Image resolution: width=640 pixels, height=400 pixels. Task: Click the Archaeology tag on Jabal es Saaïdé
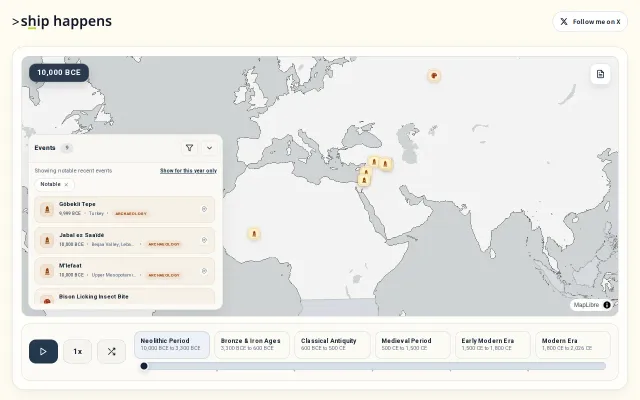pos(164,244)
